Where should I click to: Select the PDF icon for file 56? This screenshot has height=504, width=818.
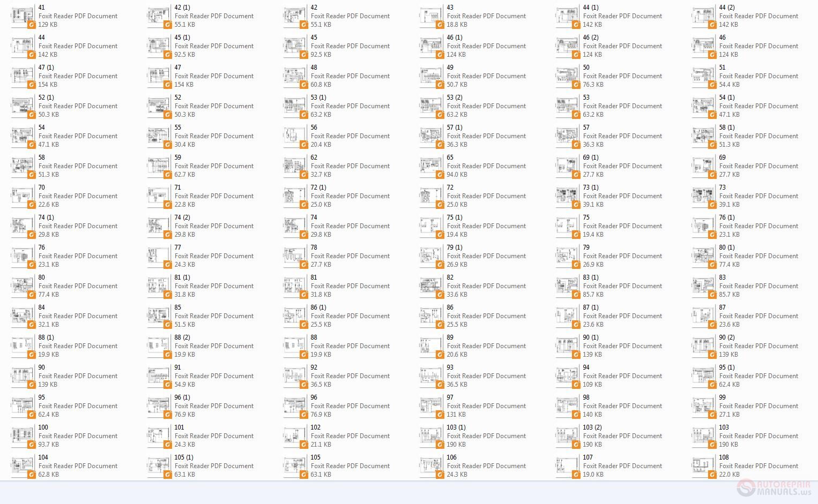coord(295,137)
